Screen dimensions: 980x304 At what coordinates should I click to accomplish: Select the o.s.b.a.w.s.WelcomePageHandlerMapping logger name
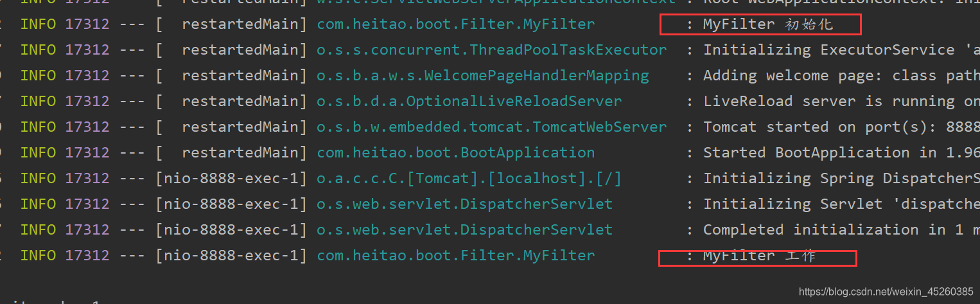tap(483, 76)
